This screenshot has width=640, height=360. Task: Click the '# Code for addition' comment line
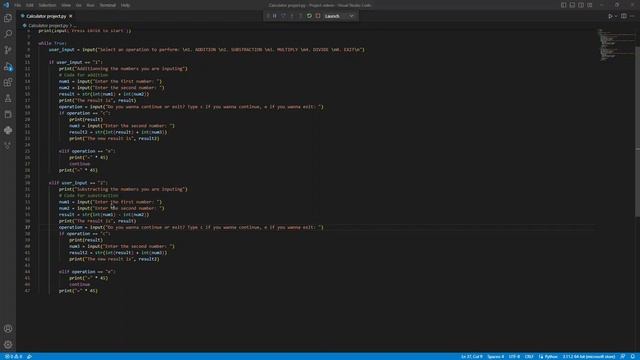pos(84,75)
